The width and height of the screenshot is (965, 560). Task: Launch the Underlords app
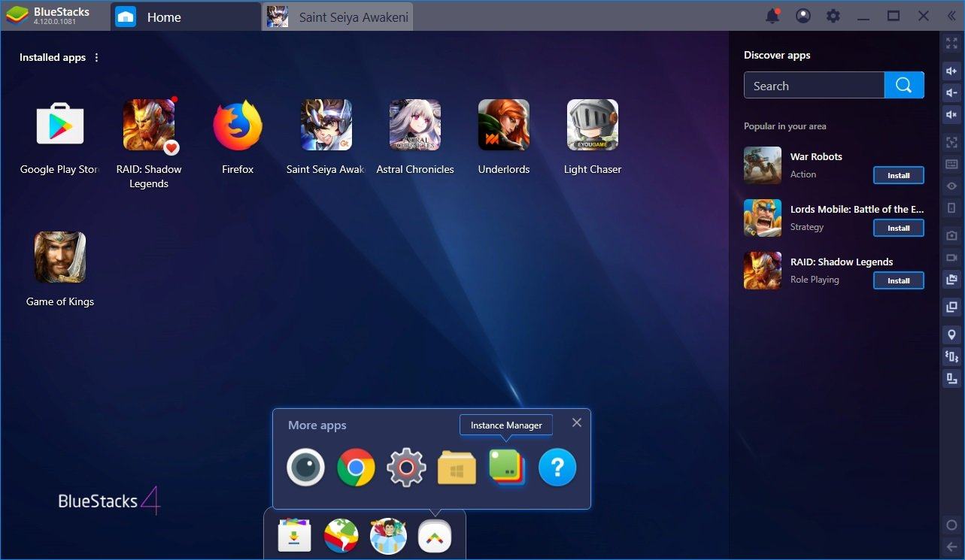(x=504, y=125)
